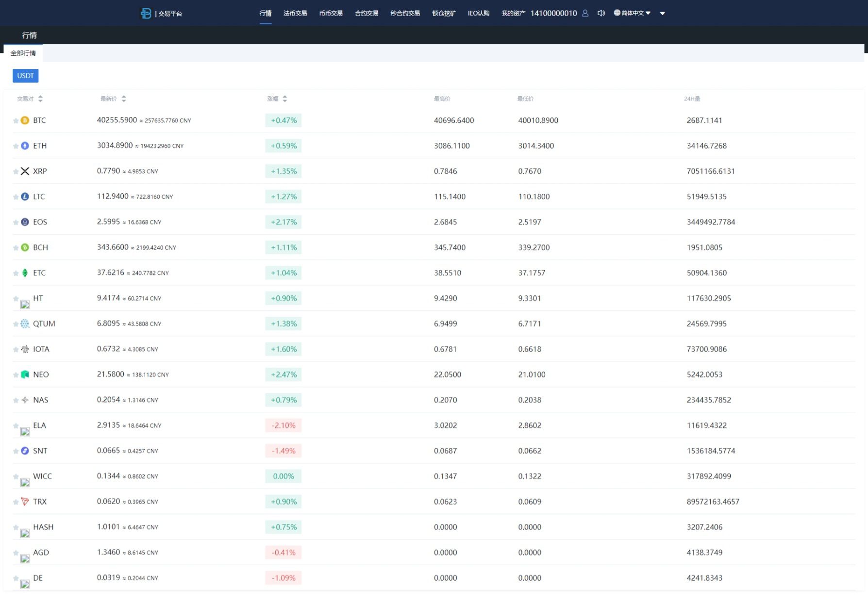Click the USDT market button
This screenshot has height=608, width=868.
25,76
